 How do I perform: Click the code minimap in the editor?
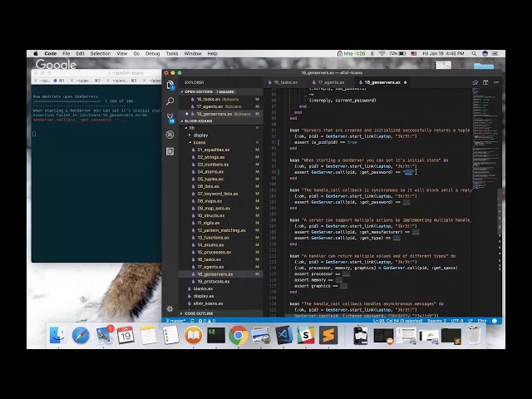(485, 139)
